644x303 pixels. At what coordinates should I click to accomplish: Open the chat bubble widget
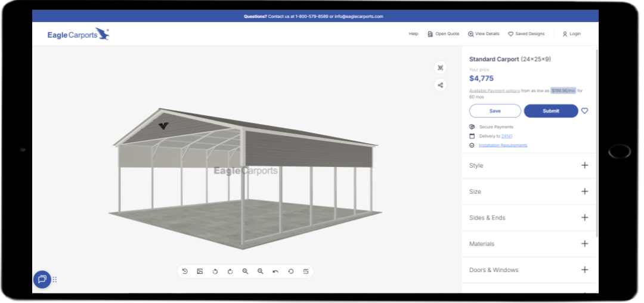point(42,279)
